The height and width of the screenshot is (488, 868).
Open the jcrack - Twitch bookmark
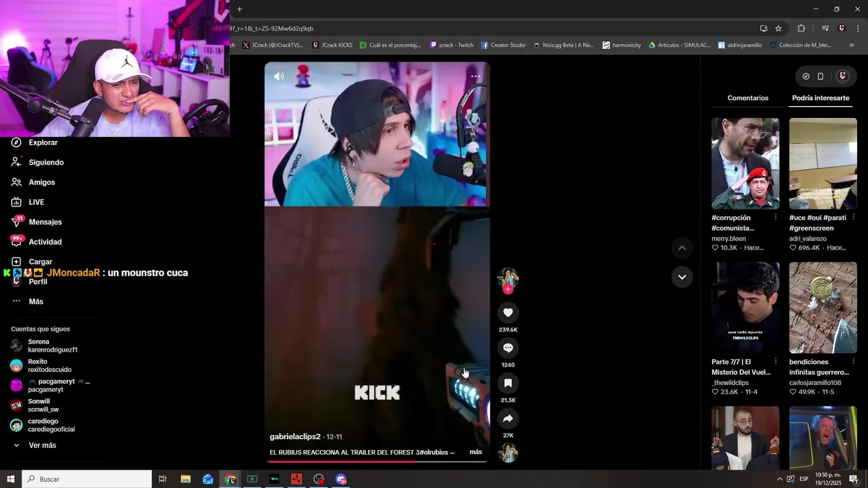tap(452, 45)
